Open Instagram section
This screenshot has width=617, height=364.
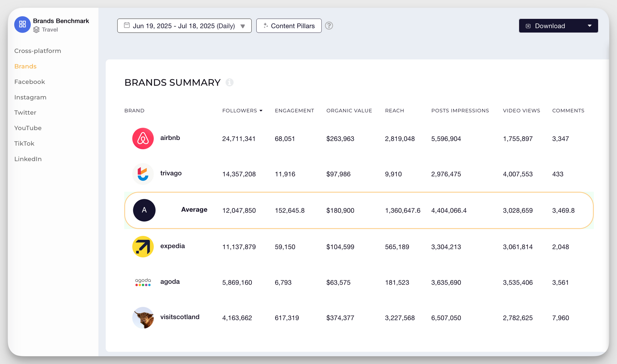[x=30, y=97]
